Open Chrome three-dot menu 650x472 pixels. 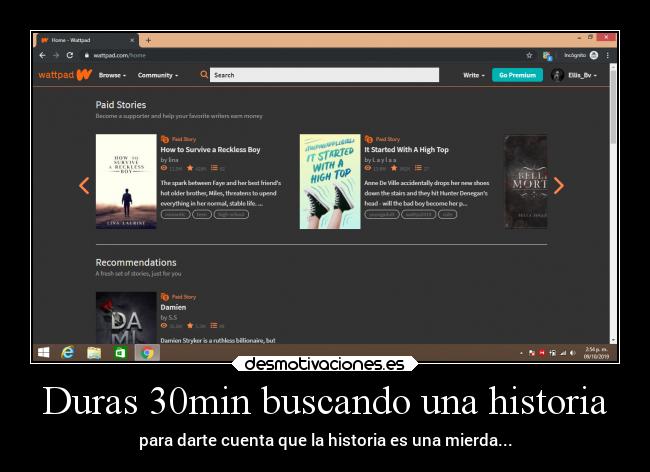(x=608, y=55)
